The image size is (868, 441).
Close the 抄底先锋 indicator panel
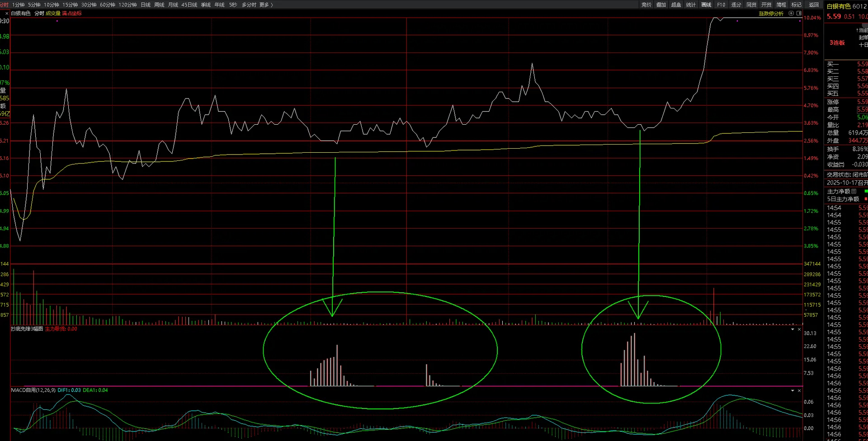799,329
